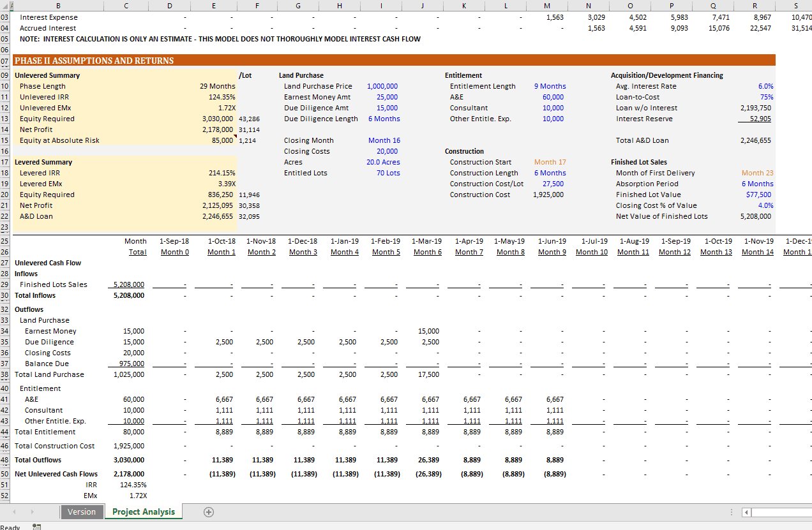Click the Absorption Period 6 Months cell
812x530 pixels.
coord(758,184)
